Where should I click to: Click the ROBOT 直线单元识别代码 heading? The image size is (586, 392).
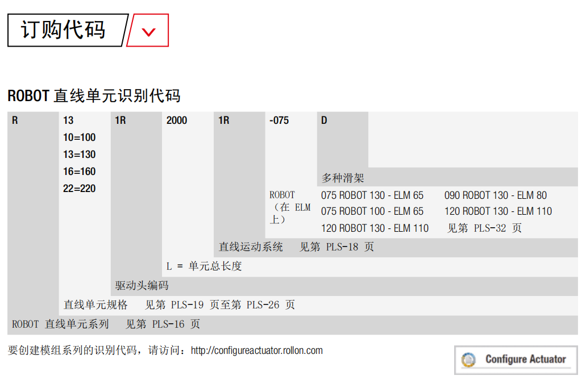(x=94, y=95)
